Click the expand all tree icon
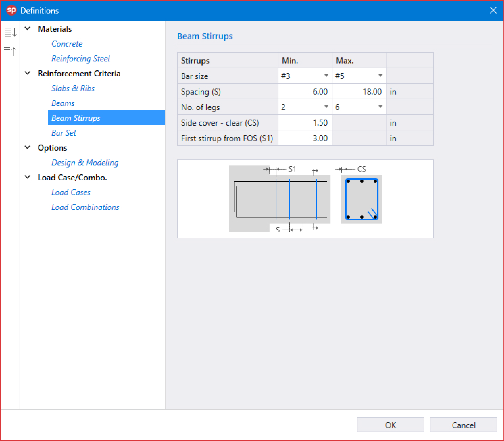Image resolution: width=504 pixels, height=441 pixels. [10, 32]
